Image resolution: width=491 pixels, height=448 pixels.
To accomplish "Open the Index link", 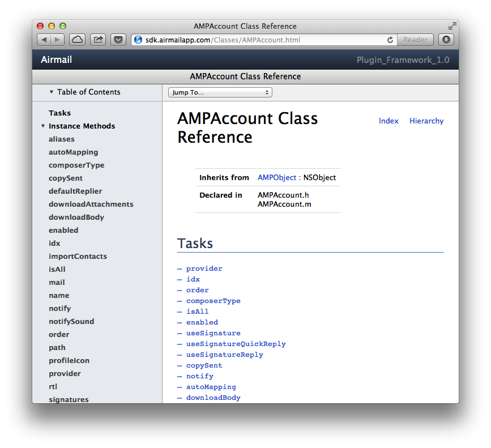I will point(388,121).
